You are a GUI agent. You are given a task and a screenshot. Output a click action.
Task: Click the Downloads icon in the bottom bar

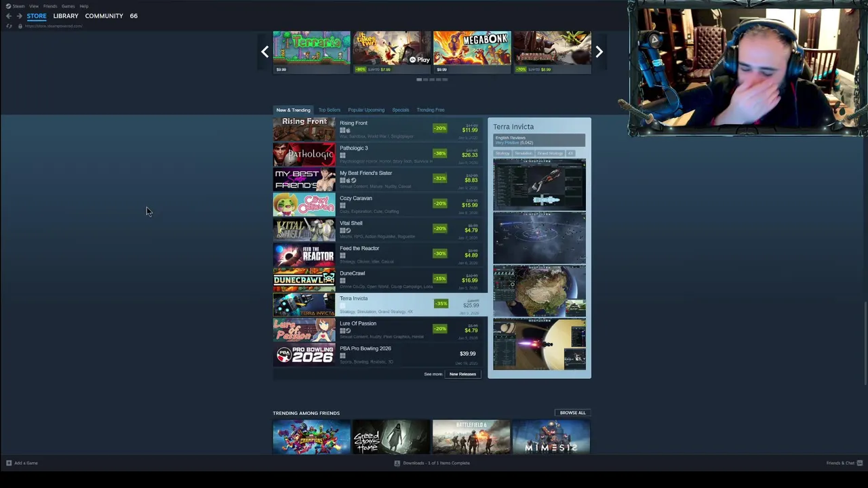pyautogui.click(x=397, y=463)
